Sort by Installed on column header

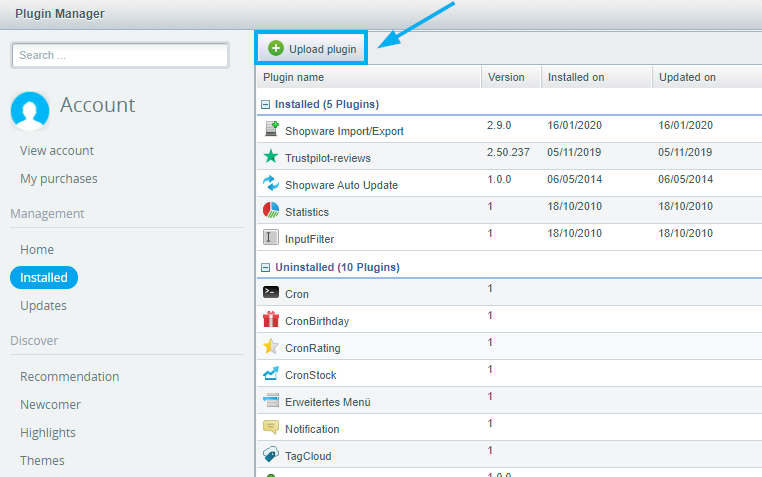coord(597,77)
